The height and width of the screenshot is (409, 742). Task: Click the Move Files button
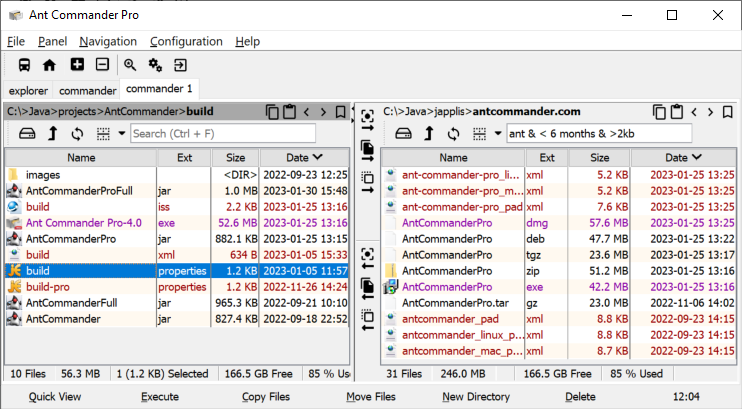click(371, 397)
